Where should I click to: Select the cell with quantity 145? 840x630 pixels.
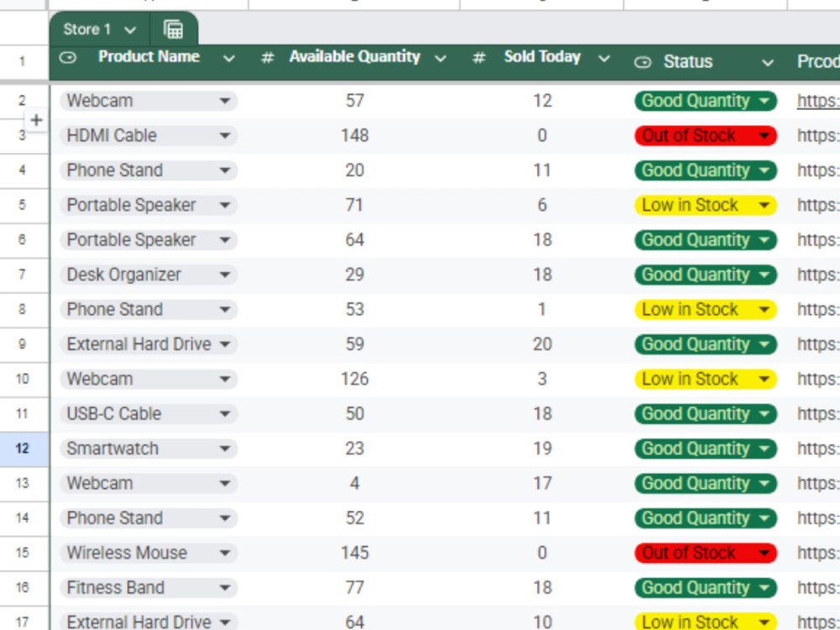pos(354,553)
